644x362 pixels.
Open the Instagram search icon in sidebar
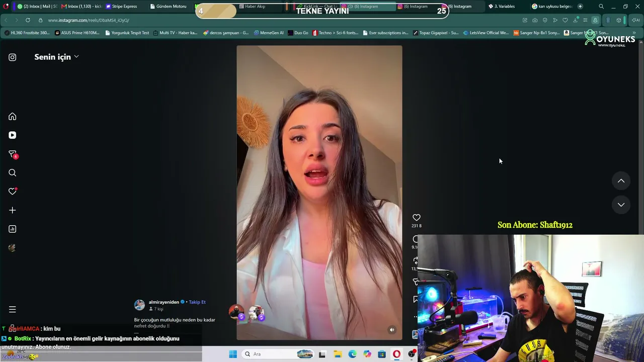pyautogui.click(x=13, y=173)
